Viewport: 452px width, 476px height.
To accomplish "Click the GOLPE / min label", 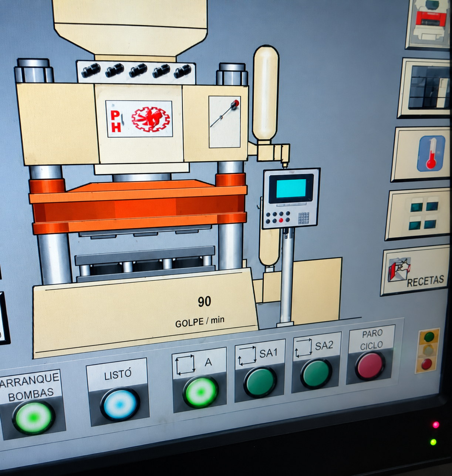I will 200,321.
